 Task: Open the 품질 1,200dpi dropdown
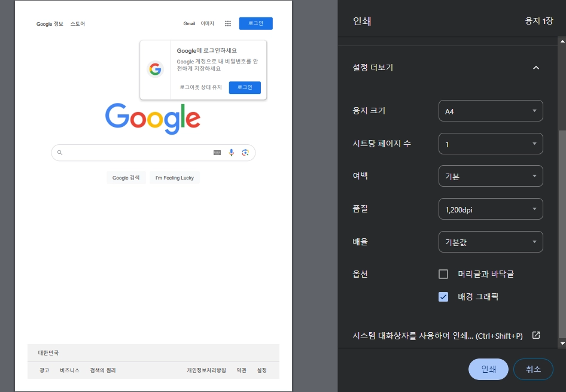click(491, 209)
